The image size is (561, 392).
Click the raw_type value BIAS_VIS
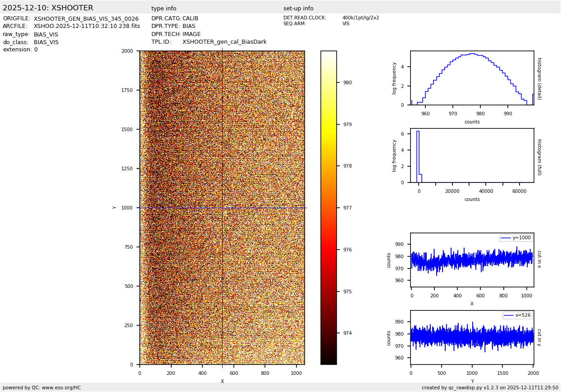click(46, 34)
